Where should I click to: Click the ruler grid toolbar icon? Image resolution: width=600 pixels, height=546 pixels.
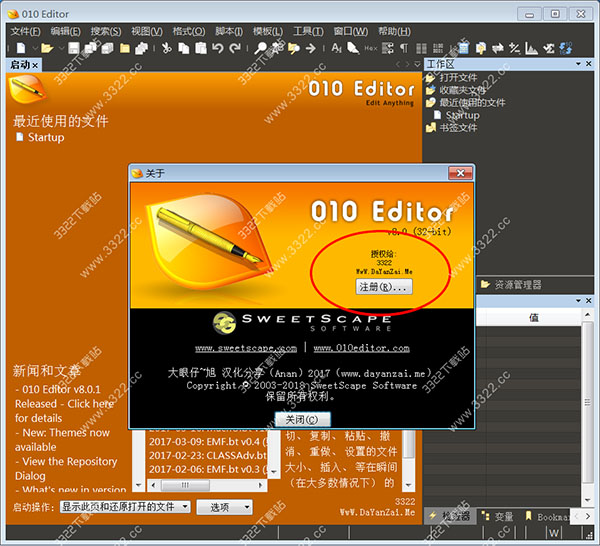438,48
